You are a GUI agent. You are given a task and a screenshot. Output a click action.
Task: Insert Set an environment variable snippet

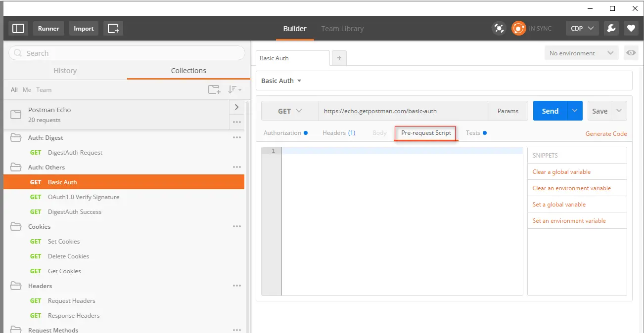tap(569, 221)
